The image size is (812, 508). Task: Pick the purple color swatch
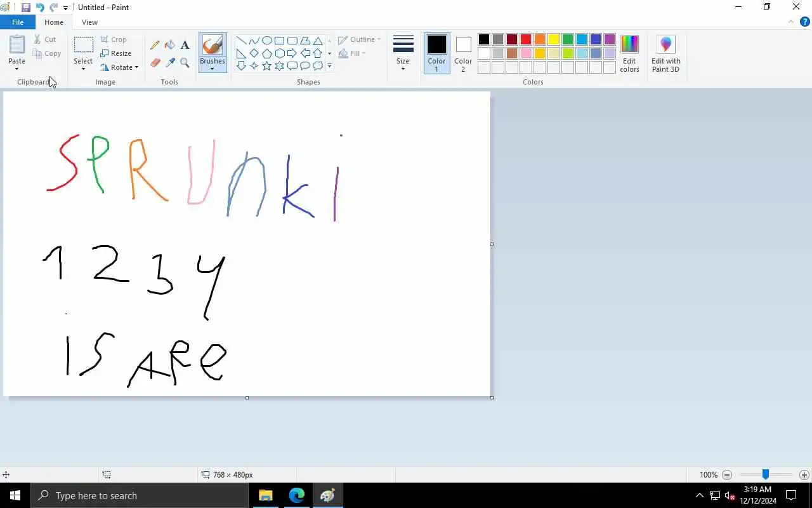[x=610, y=39]
